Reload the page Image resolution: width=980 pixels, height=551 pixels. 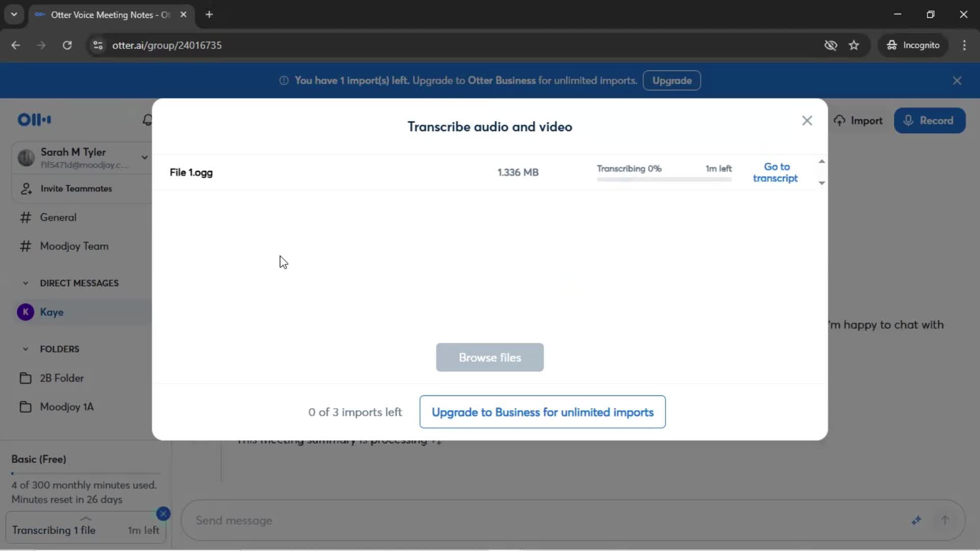[67, 45]
